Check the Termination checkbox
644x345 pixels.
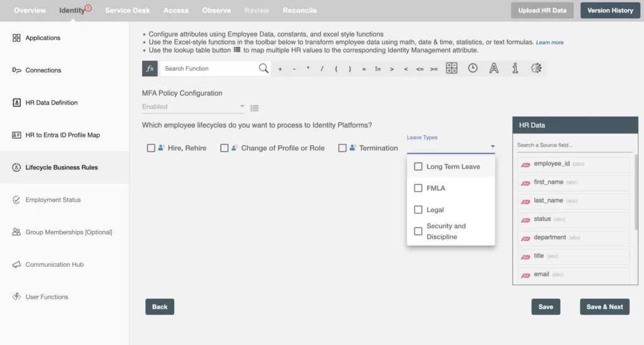coord(342,148)
